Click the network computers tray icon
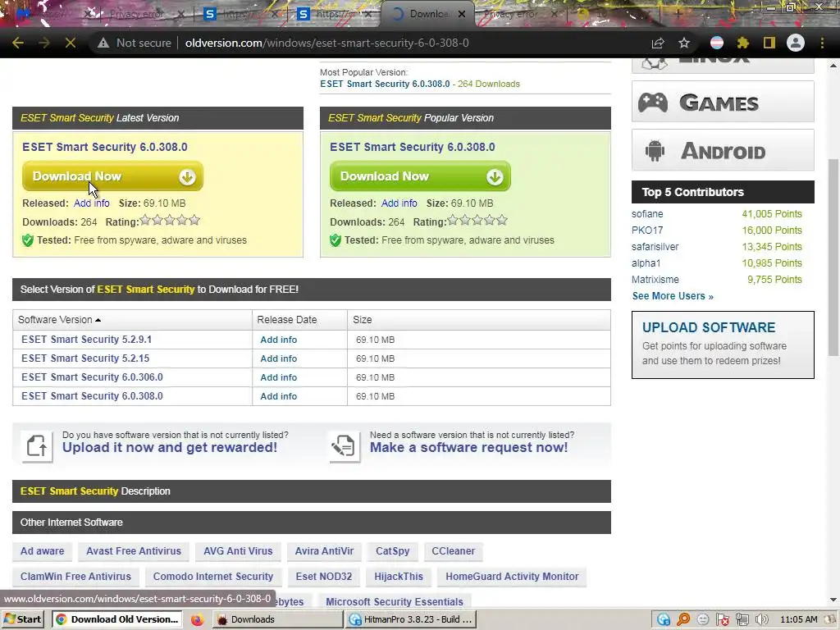 (x=742, y=620)
